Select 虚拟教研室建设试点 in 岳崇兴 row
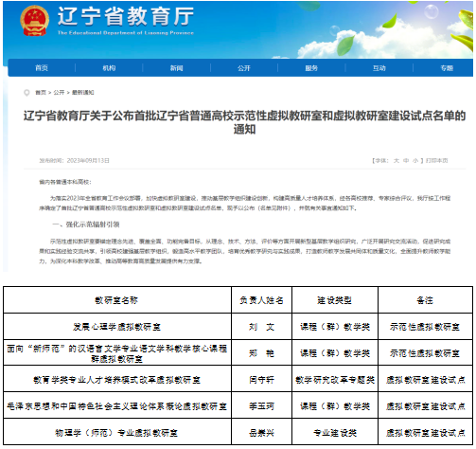Viewport: 476px width, 449px height. click(425, 432)
